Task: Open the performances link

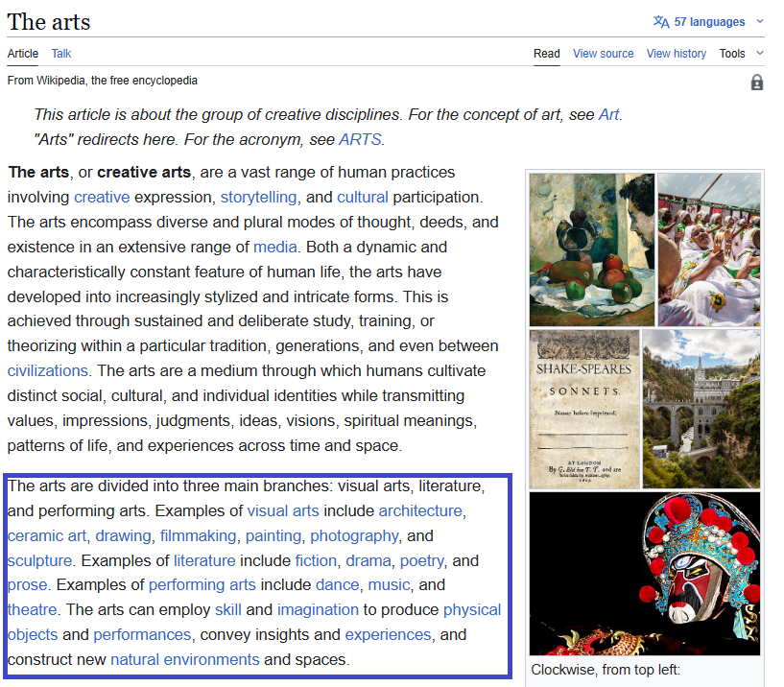Action: pos(142,635)
